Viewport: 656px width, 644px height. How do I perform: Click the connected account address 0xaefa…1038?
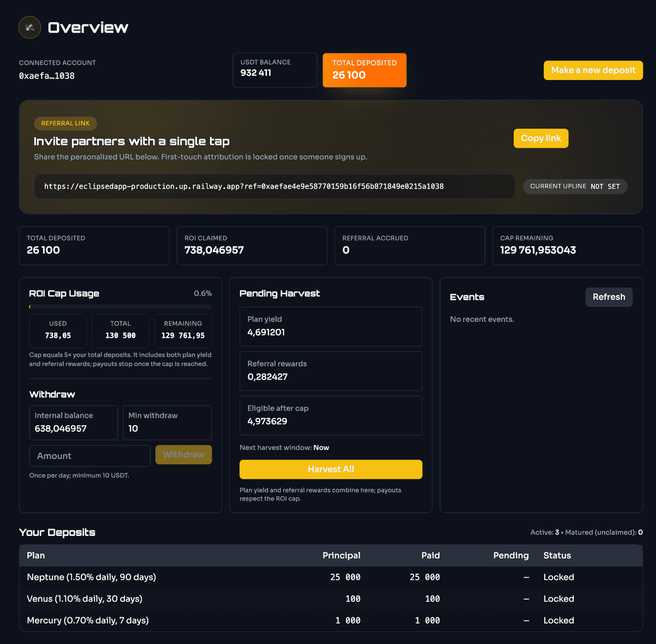[47, 76]
